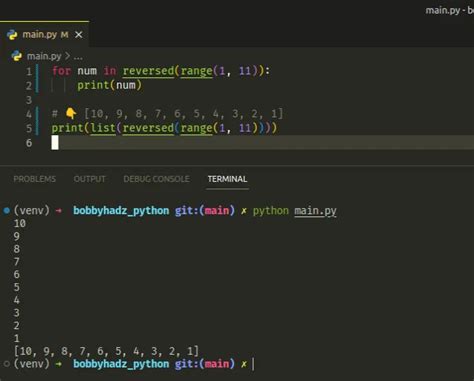Expand the breadcrumb ellipsis symbol list

click(x=78, y=57)
